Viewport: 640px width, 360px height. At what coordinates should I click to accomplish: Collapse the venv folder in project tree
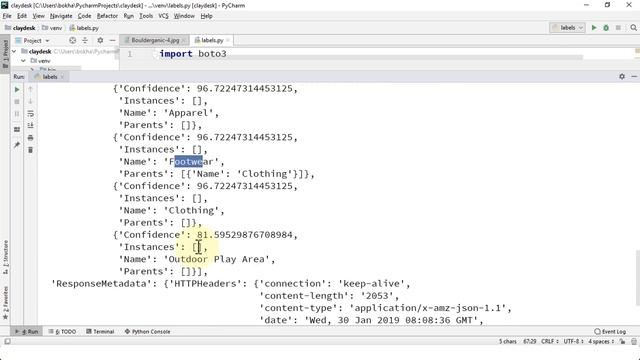[23, 61]
